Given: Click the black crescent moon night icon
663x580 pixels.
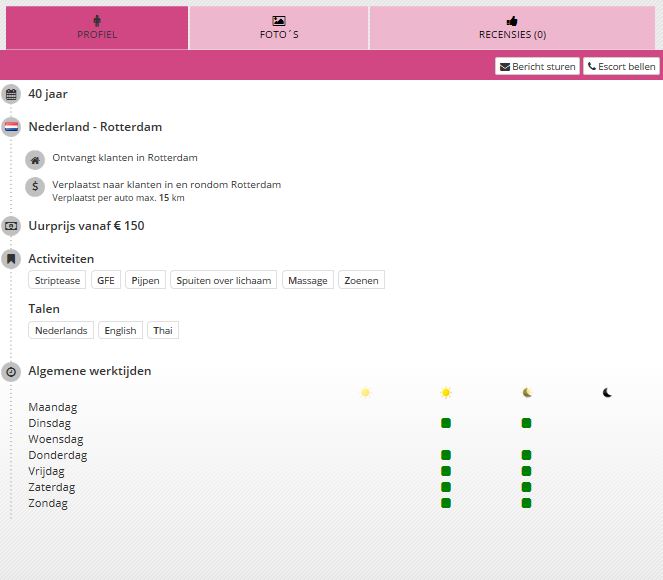Looking at the screenshot, I should tap(607, 393).
